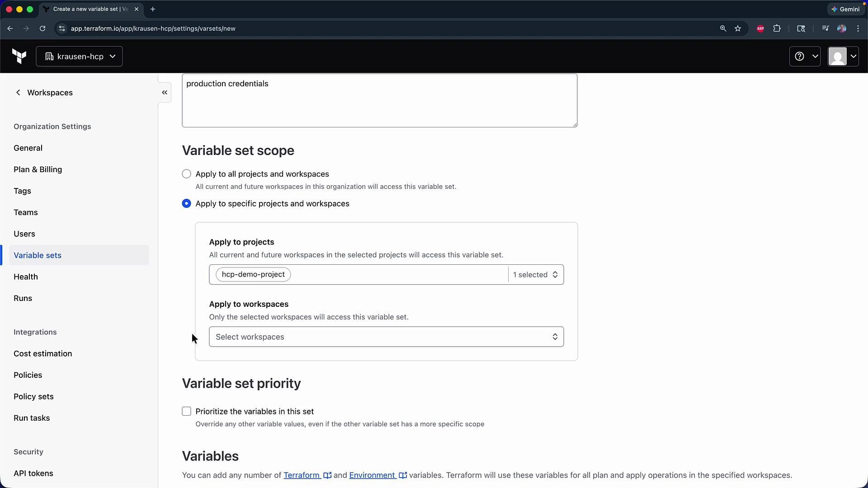The height and width of the screenshot is (488, 868).
Task: Click the hcp-demo-project tag chip
Action: pos(253,274)
